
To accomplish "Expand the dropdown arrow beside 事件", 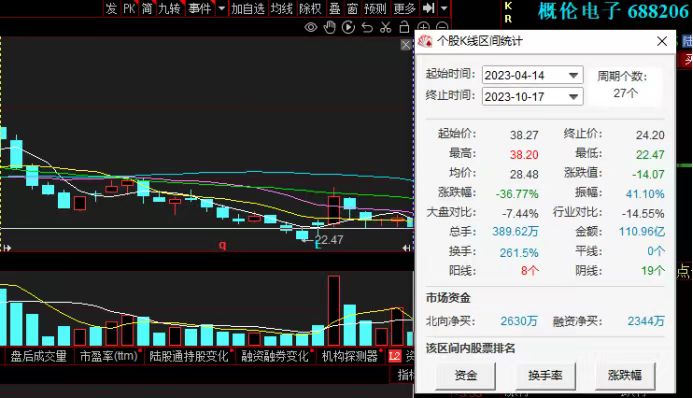I will pos(221,8).
